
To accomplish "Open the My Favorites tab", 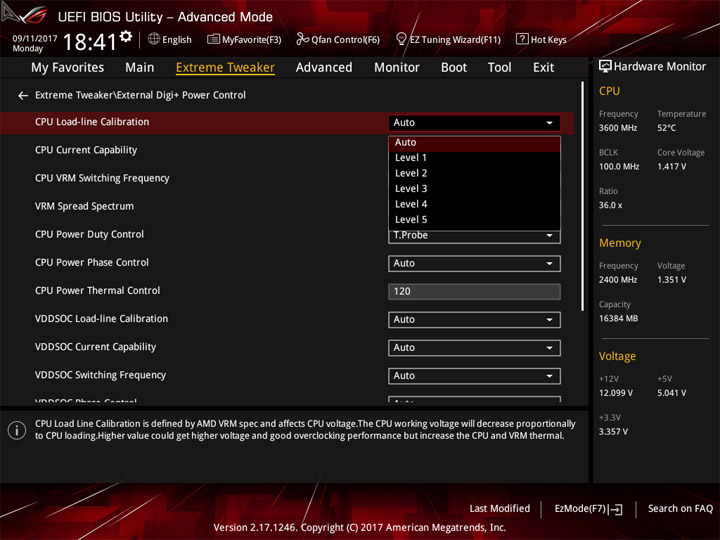I will tap(68, 68).
